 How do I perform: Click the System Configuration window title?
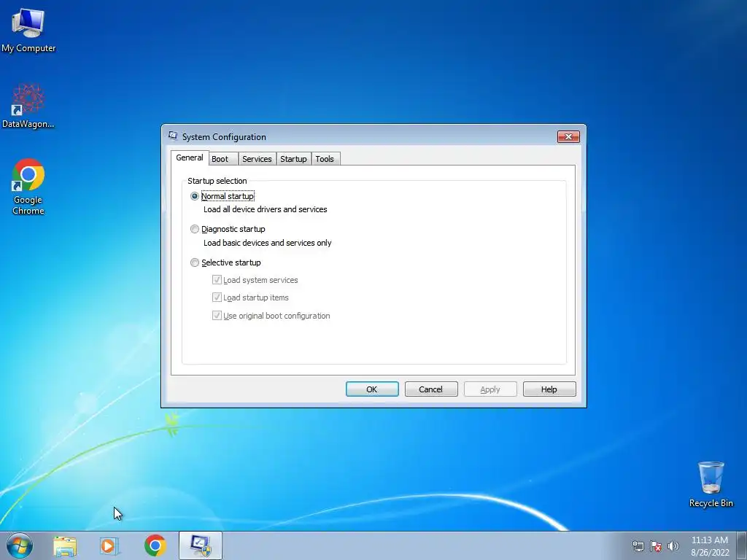(x=224, y=136)
